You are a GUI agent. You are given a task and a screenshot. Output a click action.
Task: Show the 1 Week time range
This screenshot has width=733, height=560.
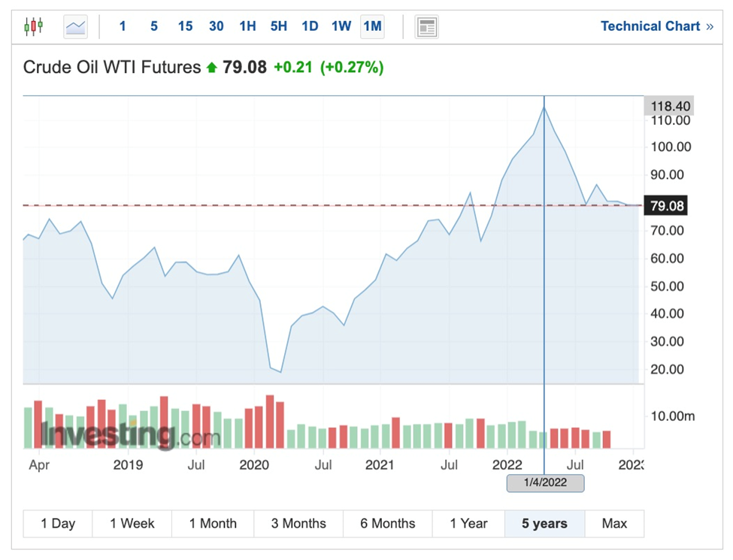[132, 524]
